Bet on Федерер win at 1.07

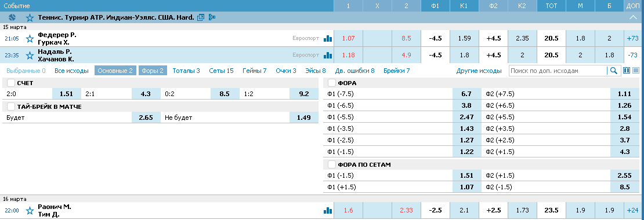point(348,39)
